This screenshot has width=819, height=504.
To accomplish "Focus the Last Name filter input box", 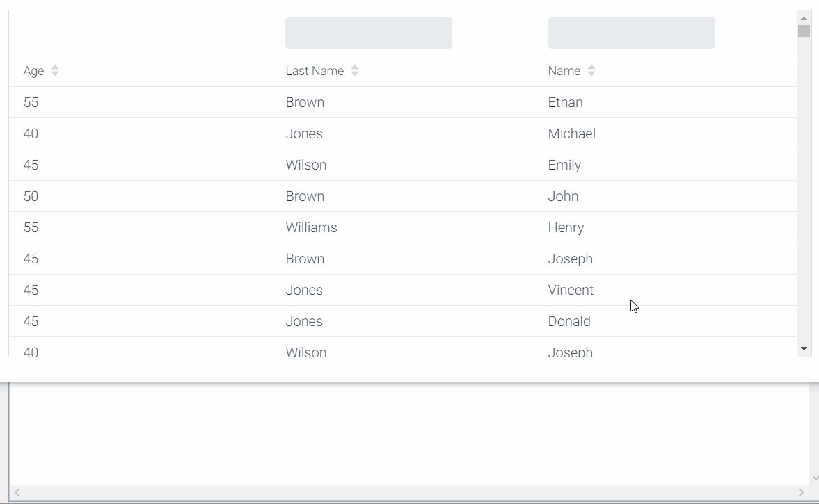I will pos(369,33).
